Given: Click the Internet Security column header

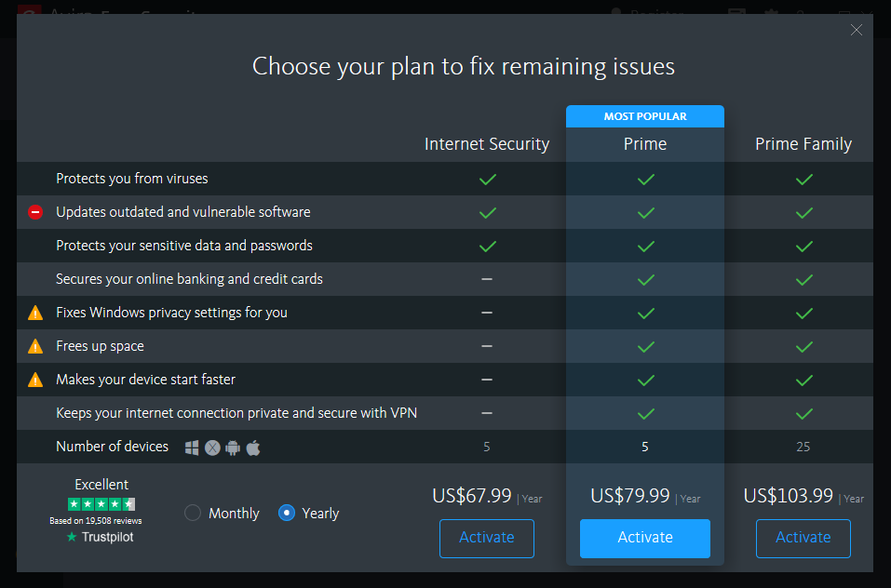Looking at the screenshot, I should click(487, 144).
